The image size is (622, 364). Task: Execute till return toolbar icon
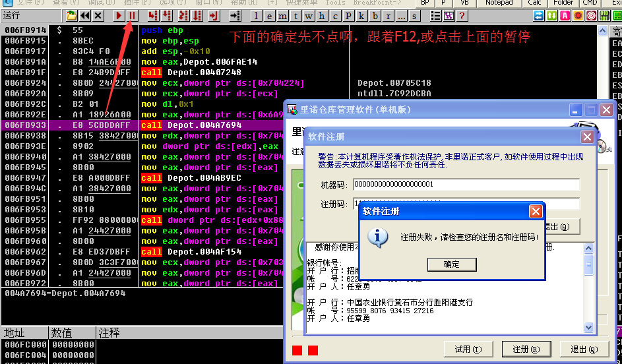214,16
